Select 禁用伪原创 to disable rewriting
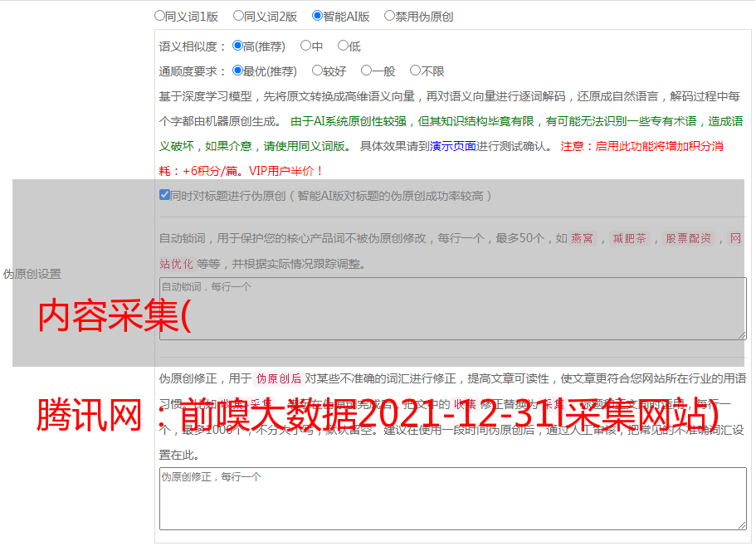 (389, 16)
